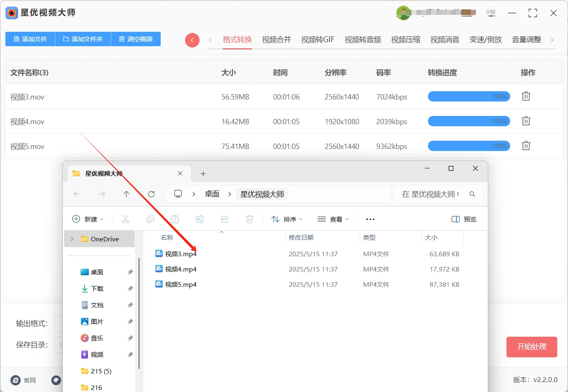The height and width of the screenshot is (392, 568).
Task: Click the Delete icon in Explorer toolbar
Action: [x=250, y=219]
